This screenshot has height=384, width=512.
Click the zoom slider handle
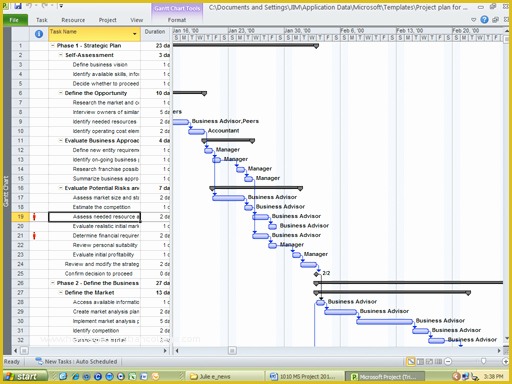coord(483,361)
